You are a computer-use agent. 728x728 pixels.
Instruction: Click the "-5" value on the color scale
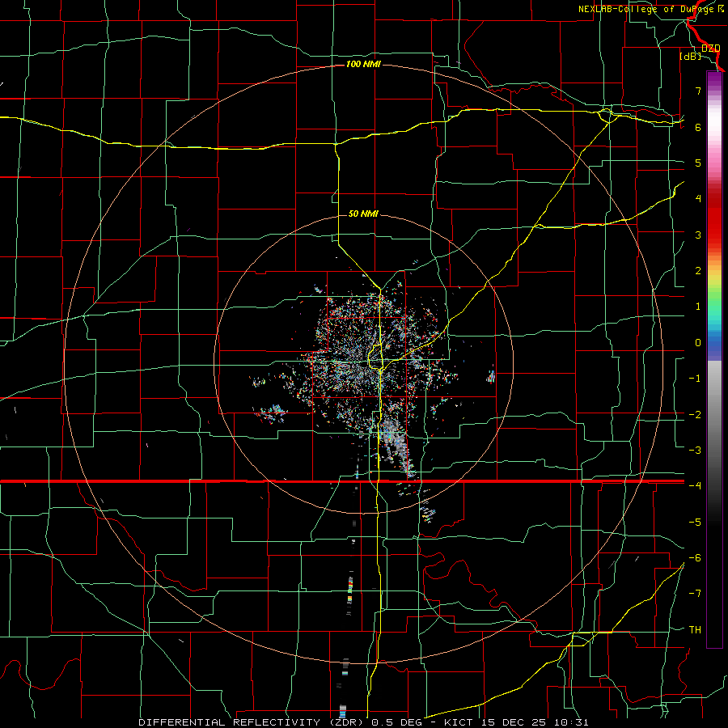tap(695, 522)
